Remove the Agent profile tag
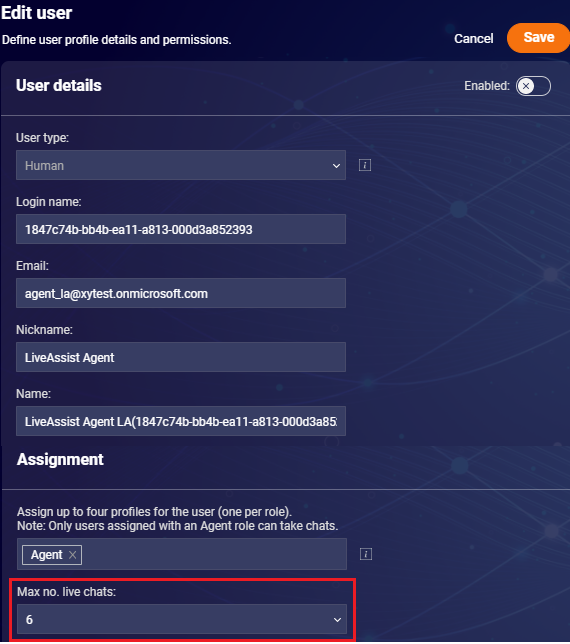This screenshot has width=570, height=644. [73, 555]
